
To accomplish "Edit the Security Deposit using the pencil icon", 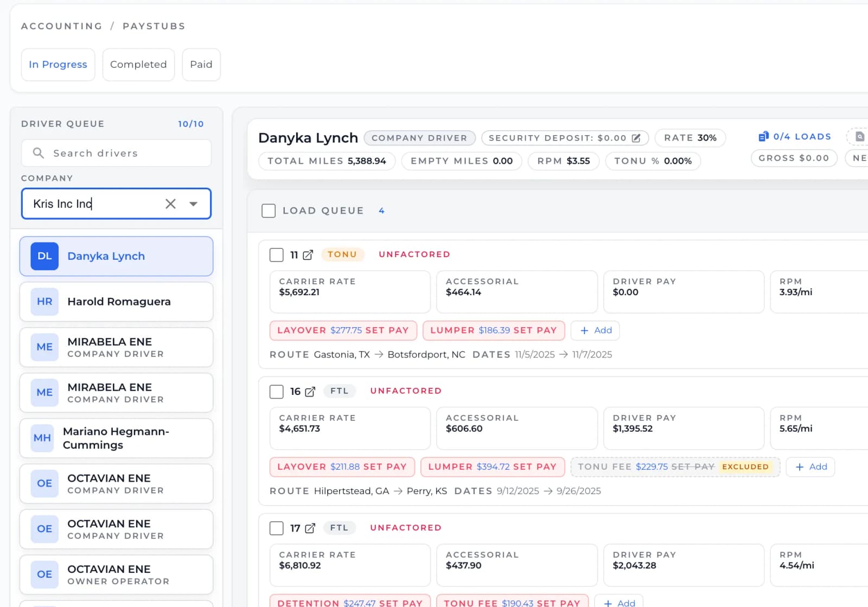I will (636, 138).
